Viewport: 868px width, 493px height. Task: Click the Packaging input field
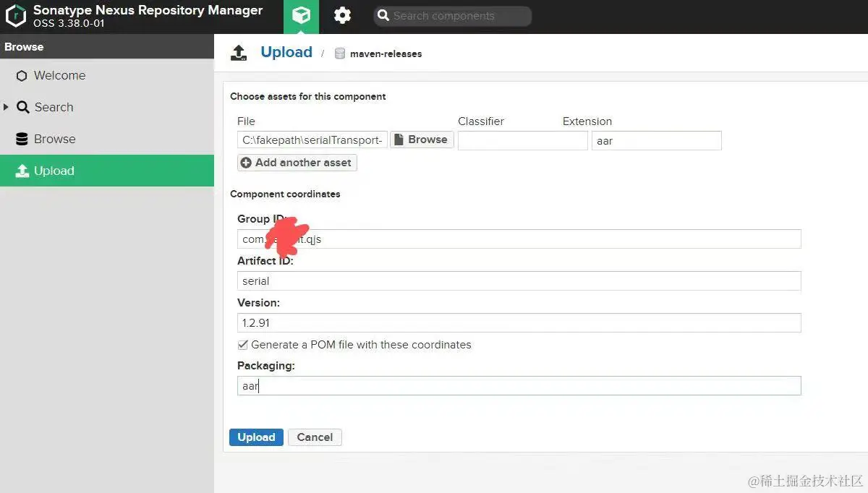(x=519, y=385)
